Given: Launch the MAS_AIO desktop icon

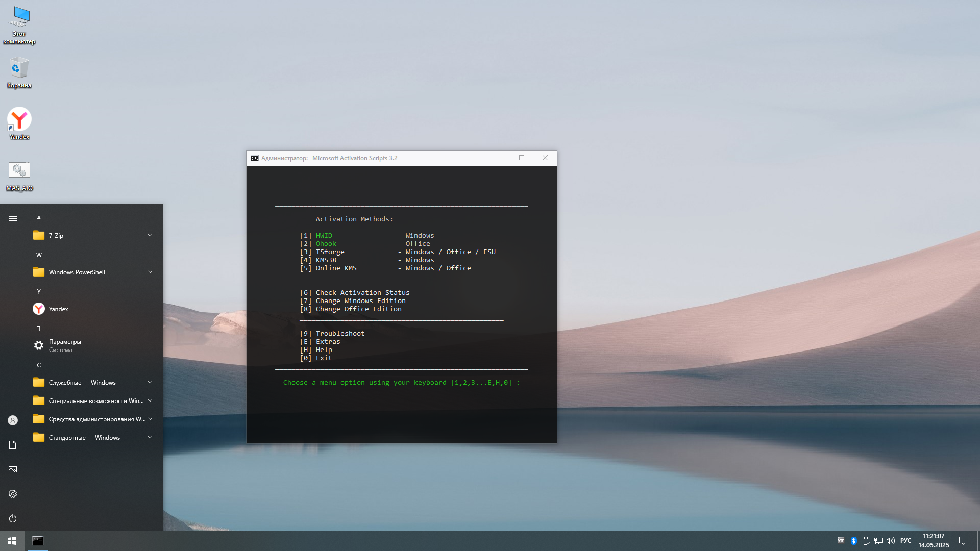Looking at the screenshot, I should pos(19,169).
